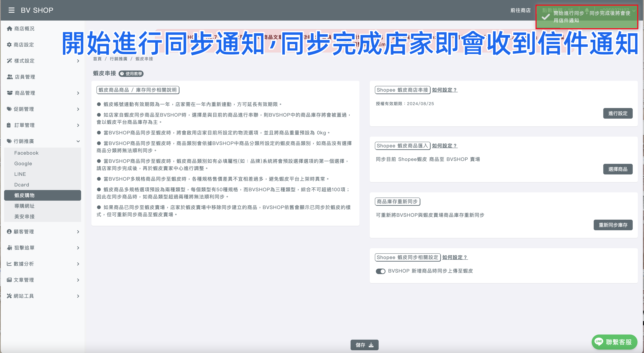The width and height of the screenshot is (644, 353).
Task: Collapse the 行銷推廣 chevron
Action: tap(78, 141)
